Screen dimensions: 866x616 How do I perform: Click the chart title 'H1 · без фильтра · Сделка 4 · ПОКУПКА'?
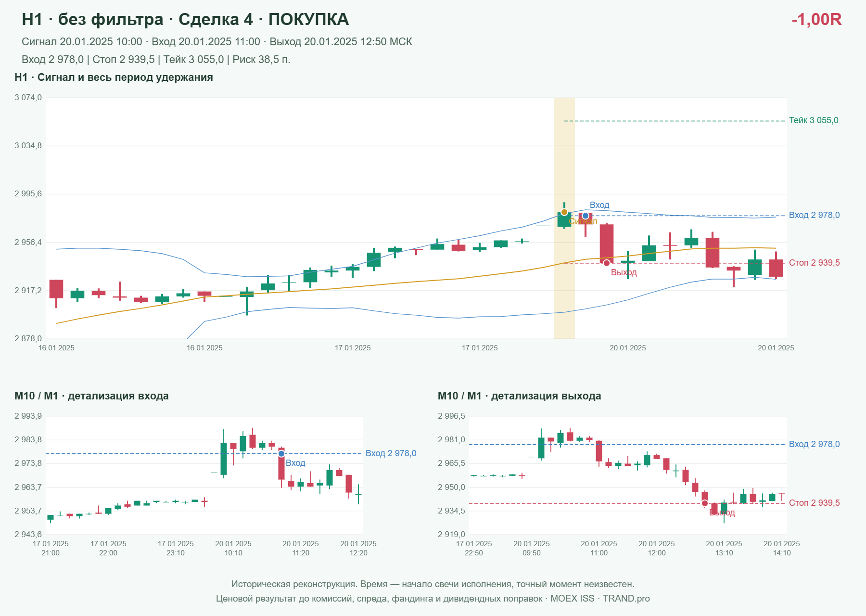click(185, 19)
